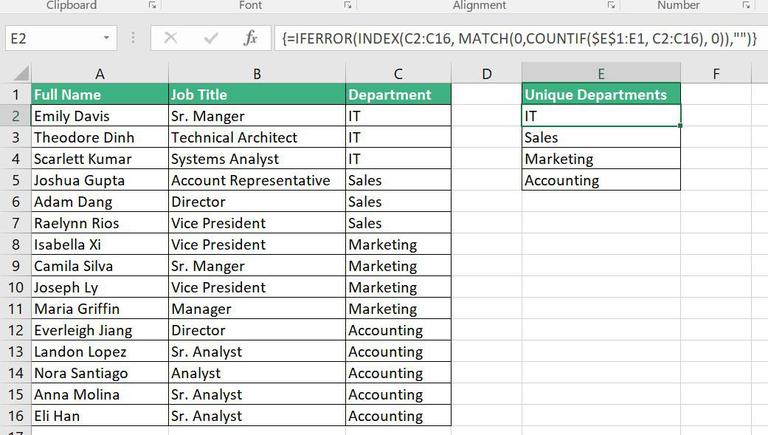Select the cell containing Emily Davis
The image size is (768, 435).
[100, 116]
